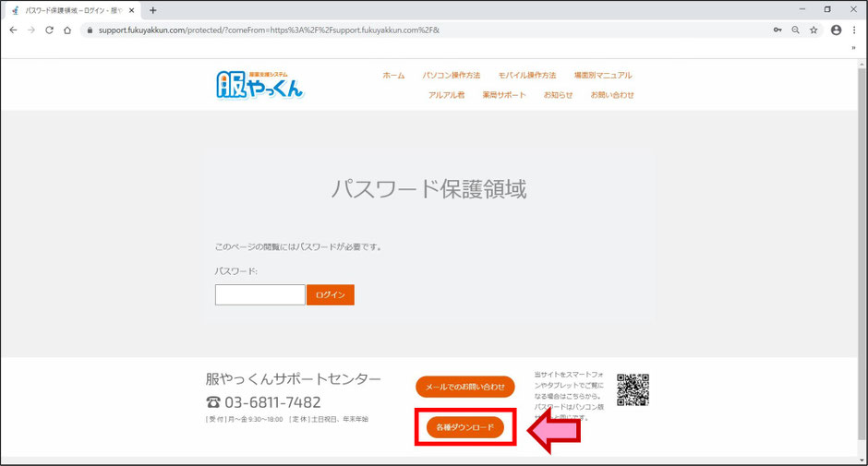This screenshot has width=868, height=466.
Task: Open お問い合わせ menu item
Action: [x=611, y=95]
